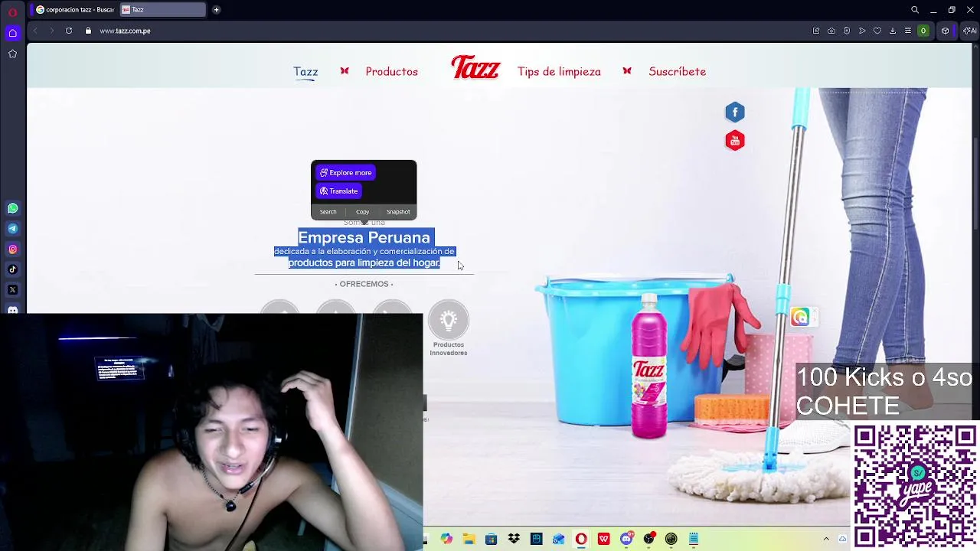Click Copy in selection popup
This screenshot has height=551, width=980.
coord(362,212)
